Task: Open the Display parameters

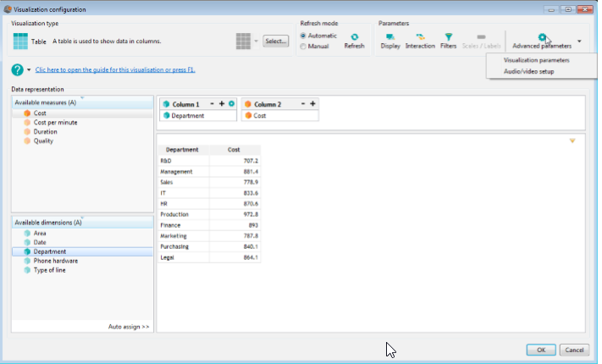Action: coord(390,41)
